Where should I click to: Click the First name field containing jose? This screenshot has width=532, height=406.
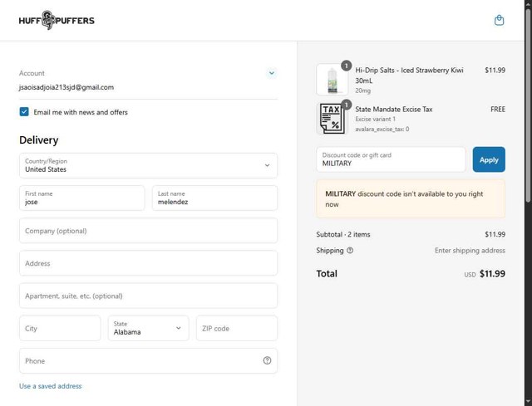pos(81,198)
